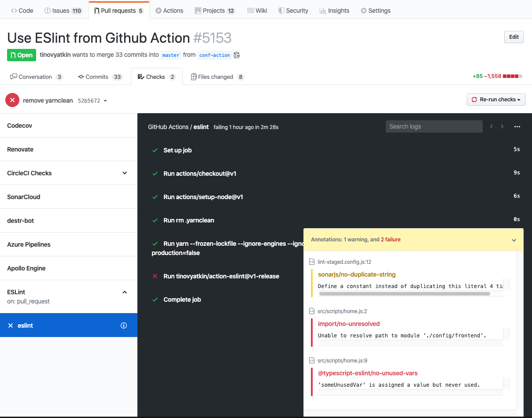Open the Insights tab
532x418 pixels.
[334, 11]
